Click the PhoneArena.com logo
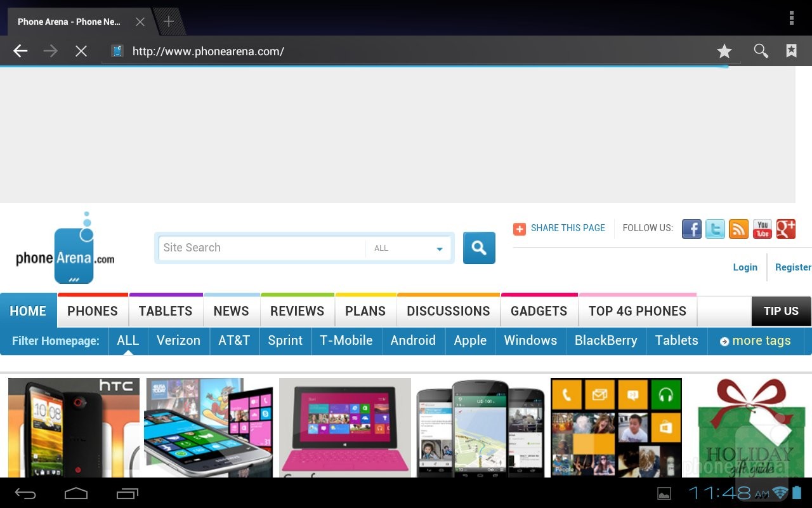Image resolution: width=812 pixels, height=508 pixels. (65, 248)
